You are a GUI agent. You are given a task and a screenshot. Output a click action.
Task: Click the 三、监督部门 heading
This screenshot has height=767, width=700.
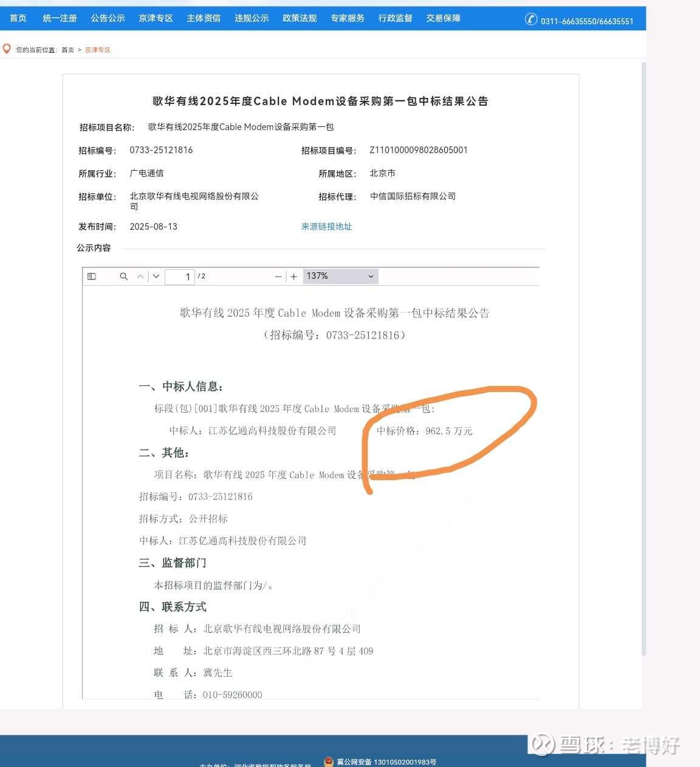click(173, 563)
